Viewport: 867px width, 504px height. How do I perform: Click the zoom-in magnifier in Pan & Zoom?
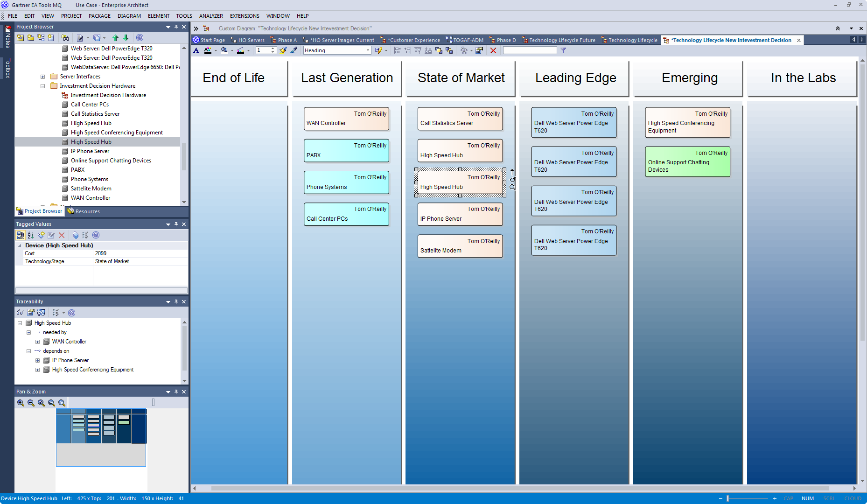click(x=21, y=403)
